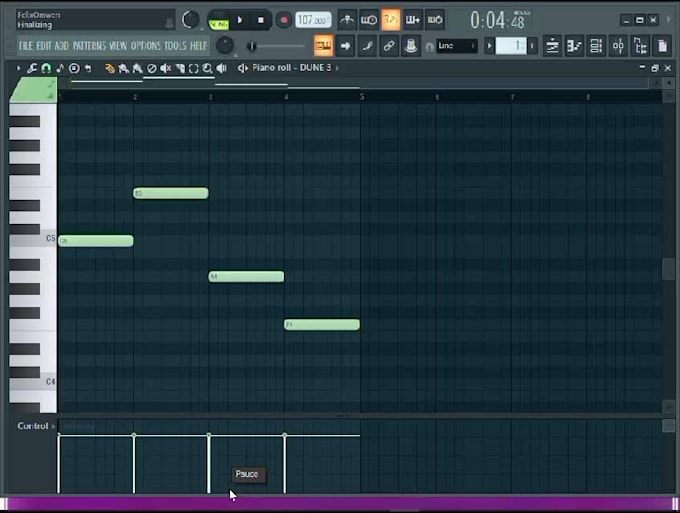Screen dimensions: 680x513
Task: Click the piano roll undo arrow icon
Action: 88,68
